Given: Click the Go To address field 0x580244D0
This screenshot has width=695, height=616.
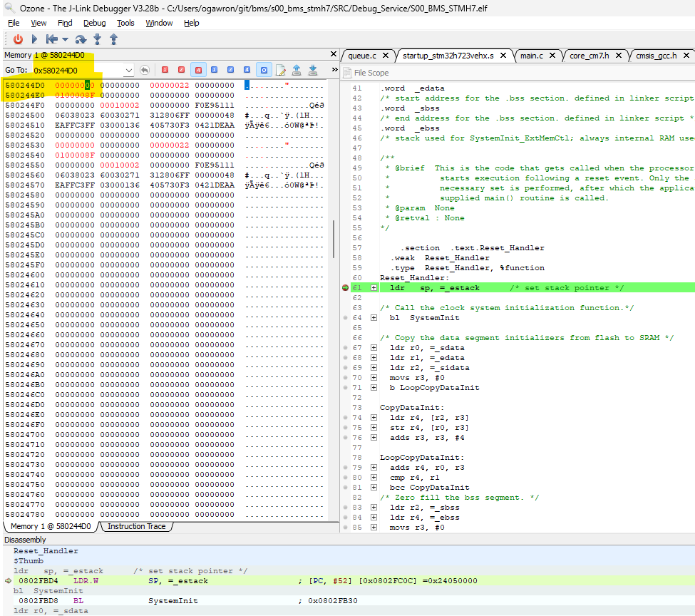Looking at the screenshot, I should [78, 71].
